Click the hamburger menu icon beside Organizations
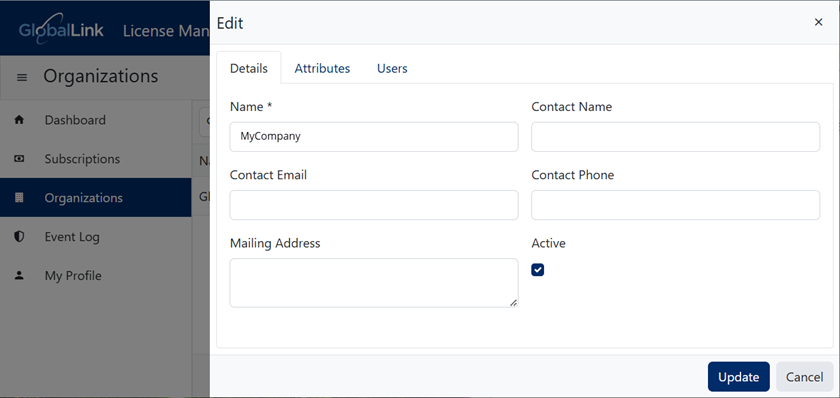Image resolution: width=840 pixels, height=398 pixels. pos(22,78)
